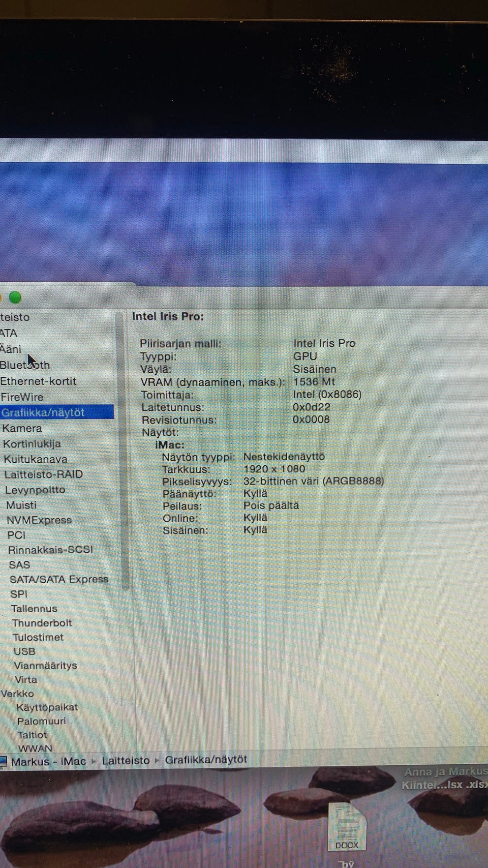The width and height of the screenshot is (488, 868).
Task: Select Palomuuri under Verkko
Action: tap(42, 721)
